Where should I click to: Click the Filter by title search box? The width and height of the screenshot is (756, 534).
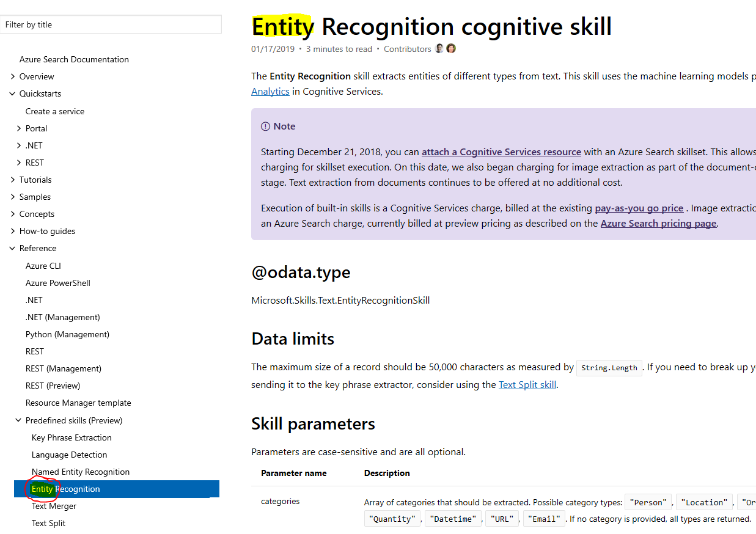(x=111, y=24)
